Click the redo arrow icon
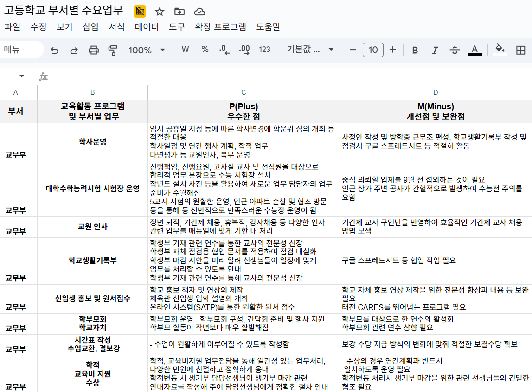The image size is (532, 392). click(74, 50)
